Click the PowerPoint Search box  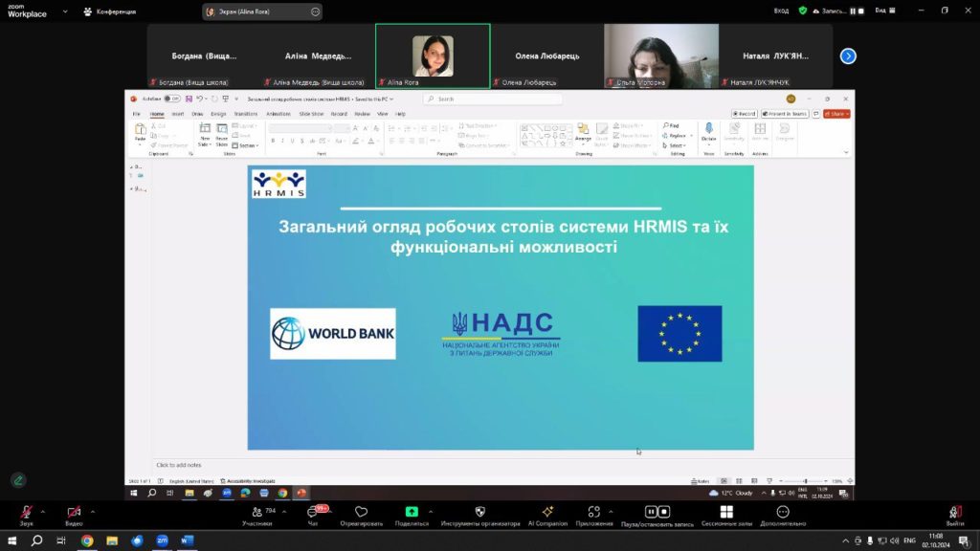[493, 99]
